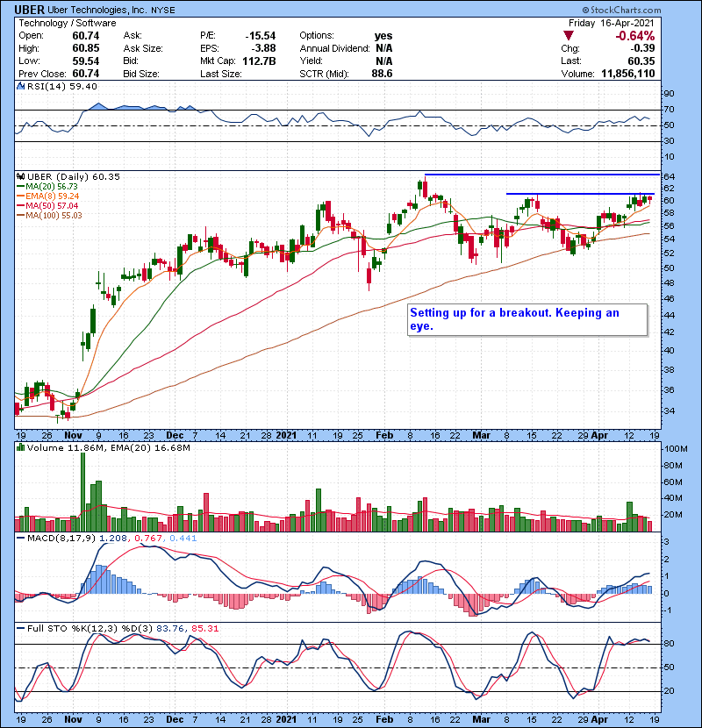Screen dimensions: 702x728
Task: Click the High value 60.85
Action: point(85,48)
